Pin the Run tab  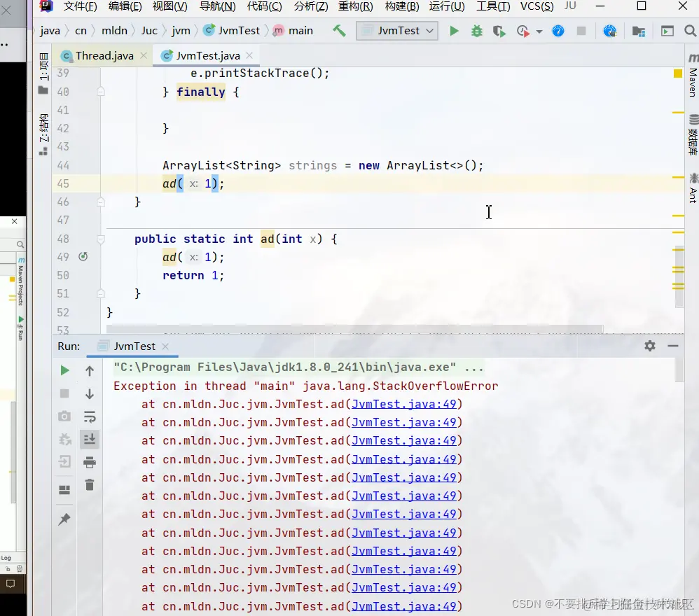pos(64,519)
